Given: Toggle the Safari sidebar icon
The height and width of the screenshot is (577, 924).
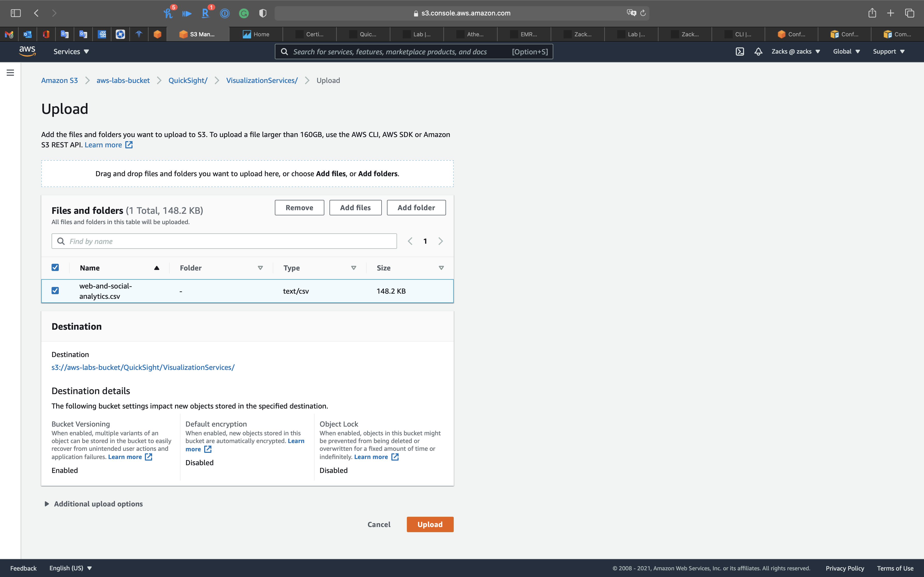Looking at the screenshot, I should click(16, 13).
